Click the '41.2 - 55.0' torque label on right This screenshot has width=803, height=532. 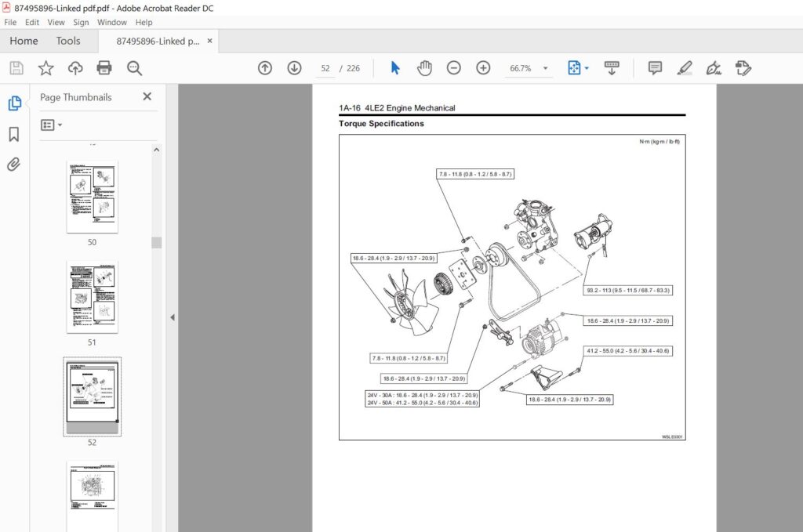pos(628,351)
